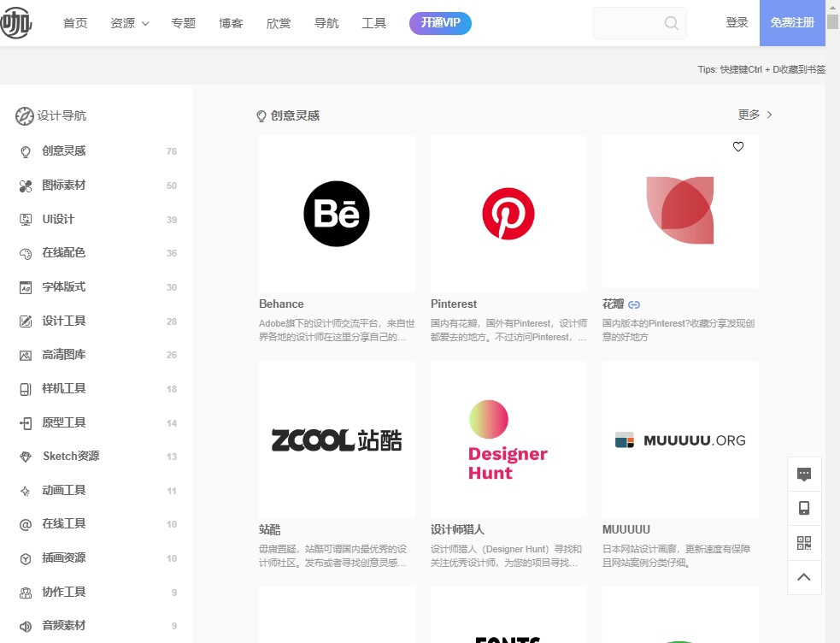Select 图标素材 category text in sidebar
The height and width of the screenshot is (643, 840).
pos(64,186)
